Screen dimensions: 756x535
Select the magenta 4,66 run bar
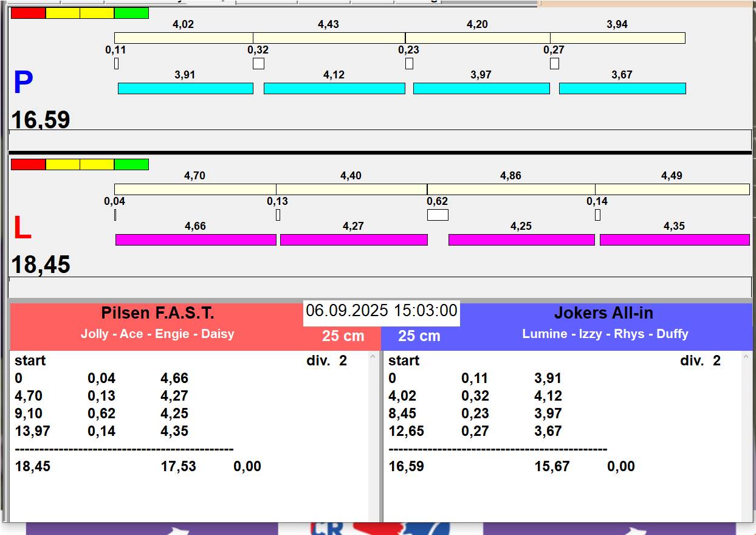pyautogui.click(x=196, y=240)
